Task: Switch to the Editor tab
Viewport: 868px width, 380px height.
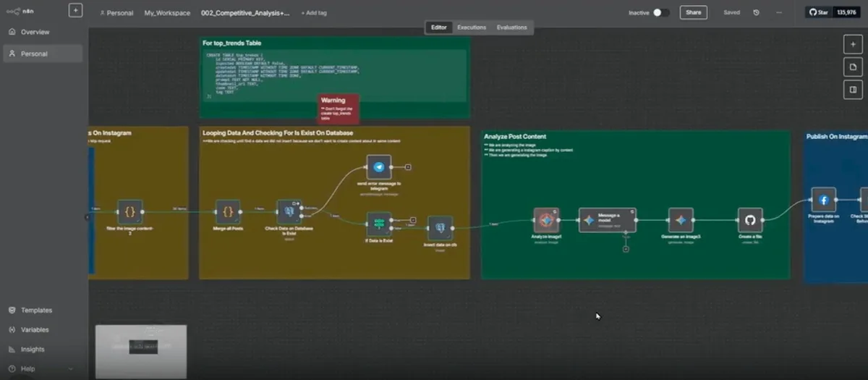Action: [x=439, y=28]
